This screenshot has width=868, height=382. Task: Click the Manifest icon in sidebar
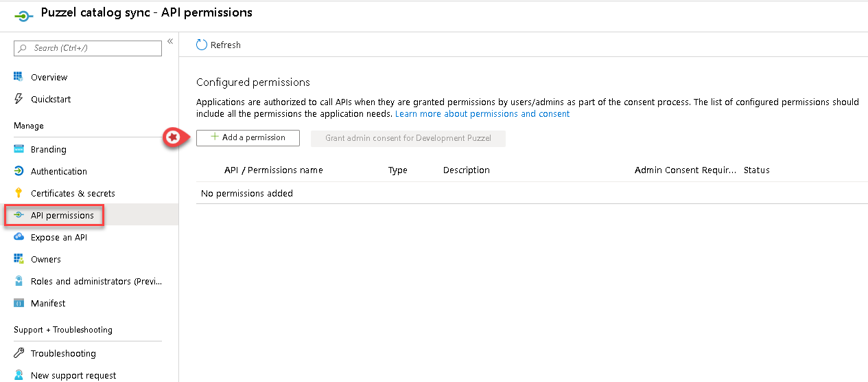point(19,303)
